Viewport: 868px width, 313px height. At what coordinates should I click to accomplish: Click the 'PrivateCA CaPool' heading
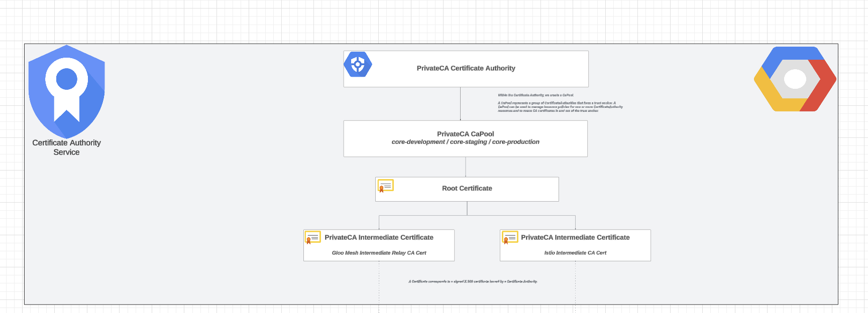[465, 134]
